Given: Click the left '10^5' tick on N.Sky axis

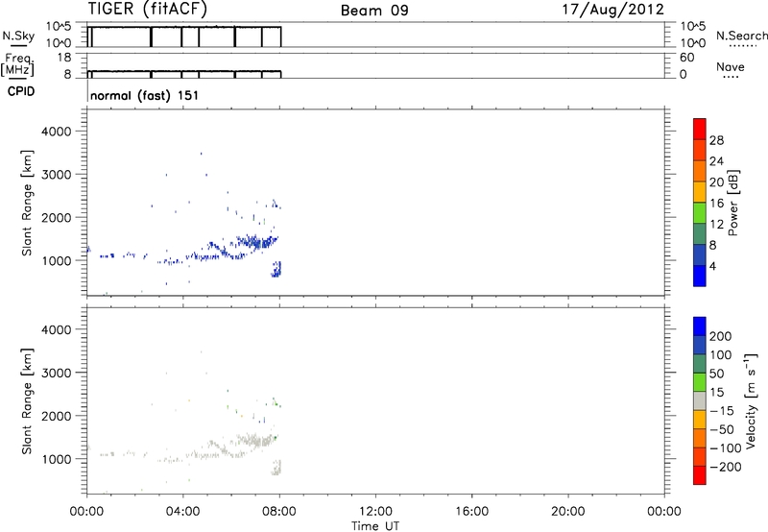Looking at the screenshot, I should 59,26.
